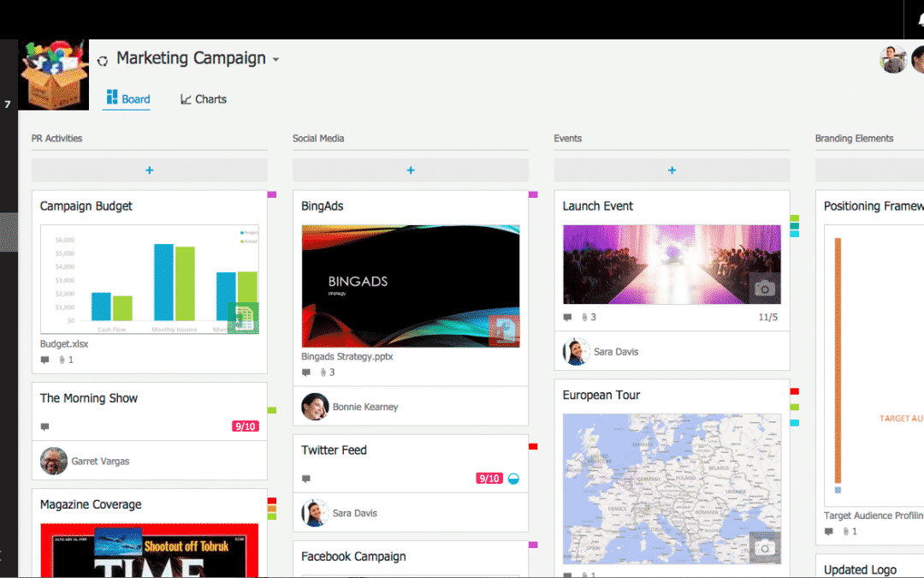Open the Updated Logo card

click(861, 569)
